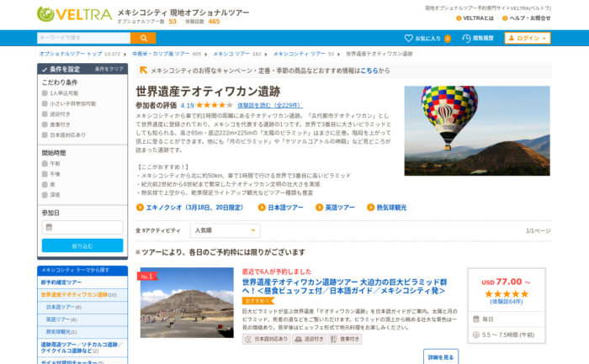Open the hot air balloon photo

[x=477, y=130]
